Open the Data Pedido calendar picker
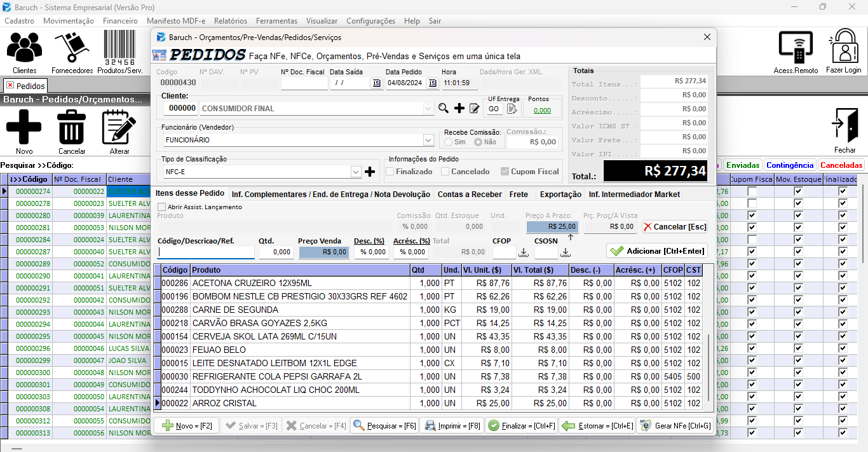 click(x=432, y=83)
